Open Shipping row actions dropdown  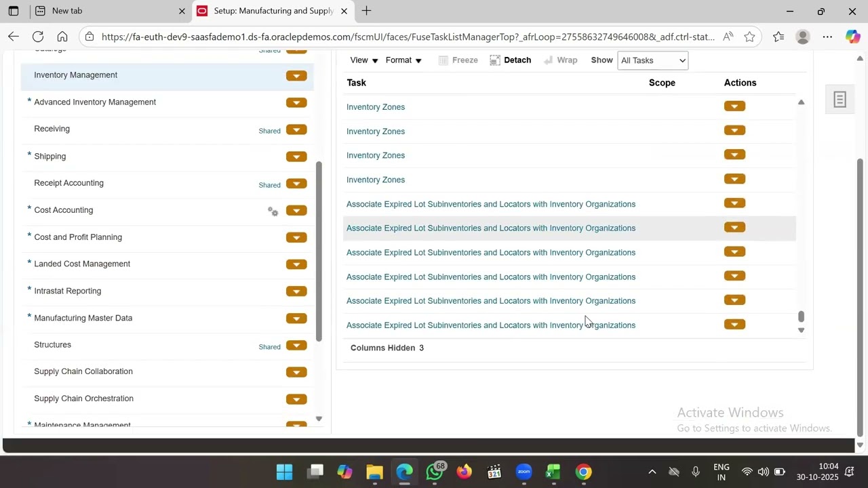[296, 157]
